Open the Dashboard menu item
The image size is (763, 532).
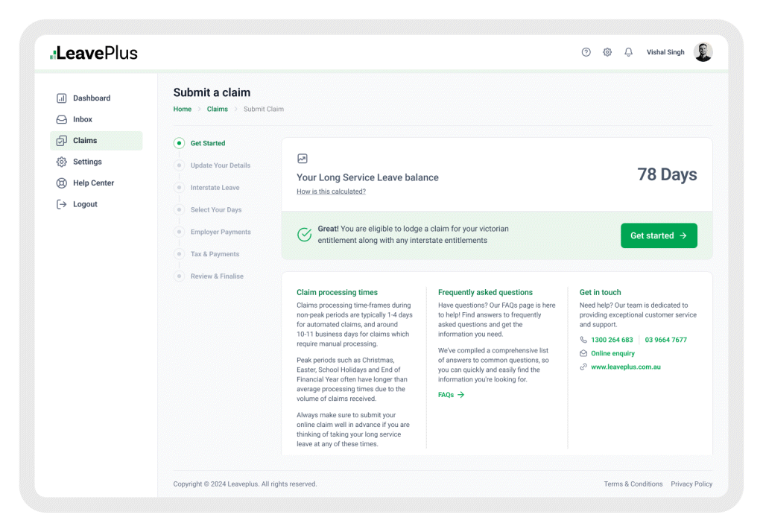pos(96,98)
